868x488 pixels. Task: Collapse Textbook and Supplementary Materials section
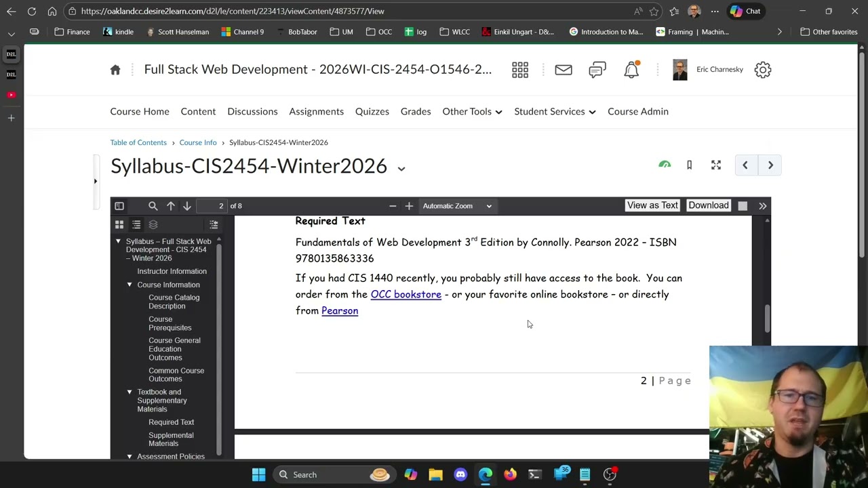(x=130, y=392)
